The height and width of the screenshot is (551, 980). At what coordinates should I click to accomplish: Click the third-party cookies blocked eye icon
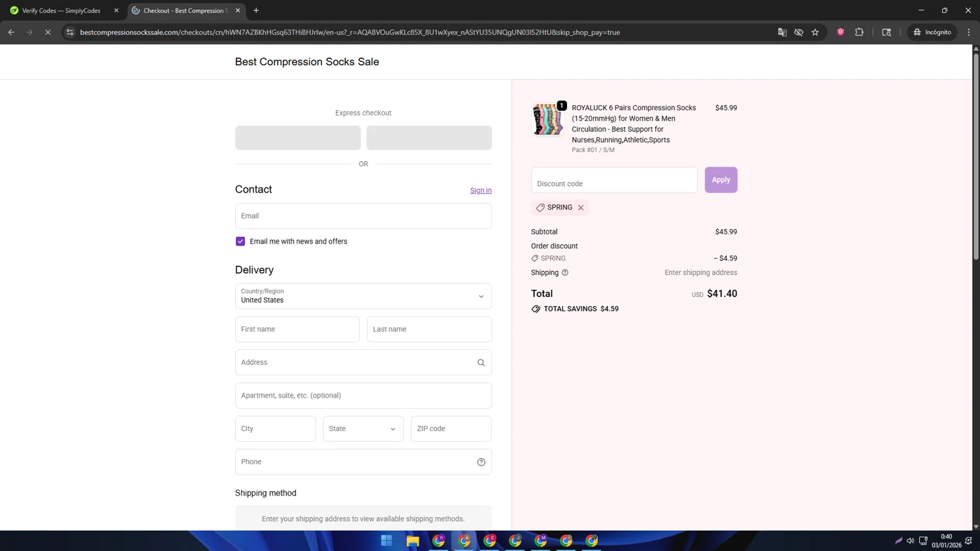[798, 32]
